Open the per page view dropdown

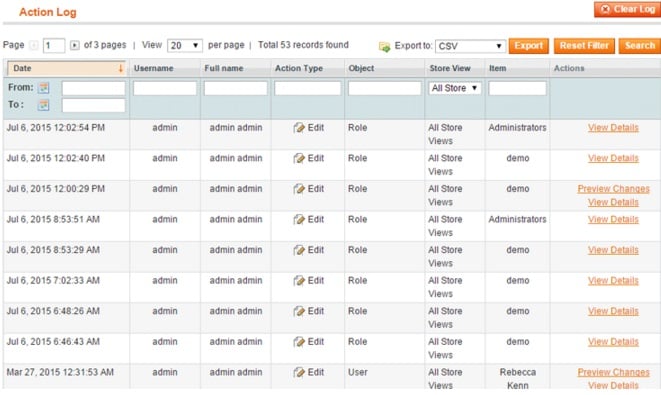coord(185,46)
